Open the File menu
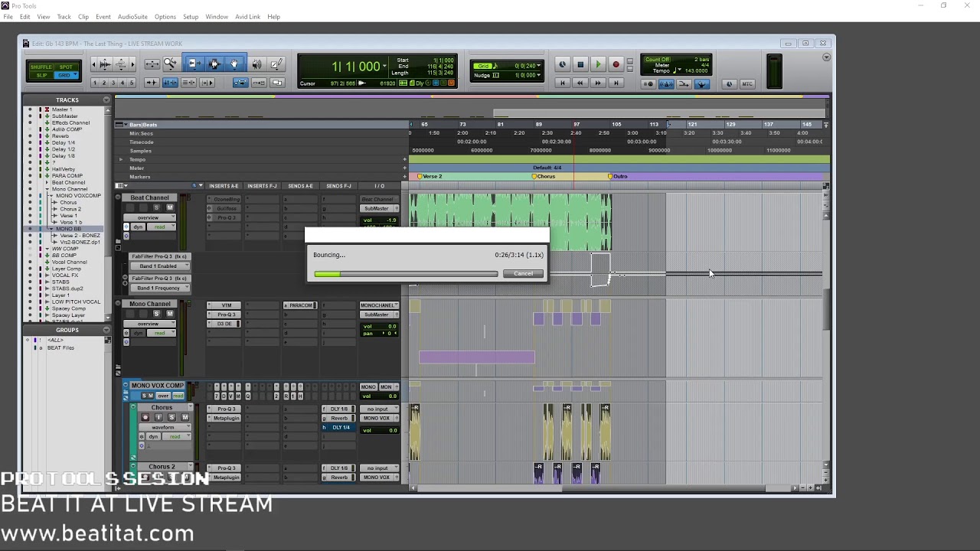980x551 pixels. [8, 17]
